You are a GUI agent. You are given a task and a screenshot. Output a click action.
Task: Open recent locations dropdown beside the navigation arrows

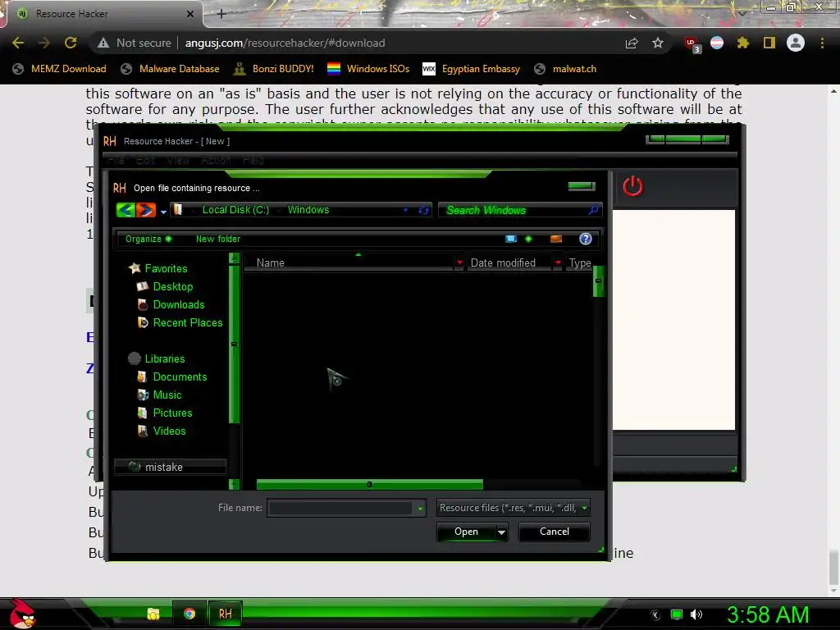click(x=163, y=212)
